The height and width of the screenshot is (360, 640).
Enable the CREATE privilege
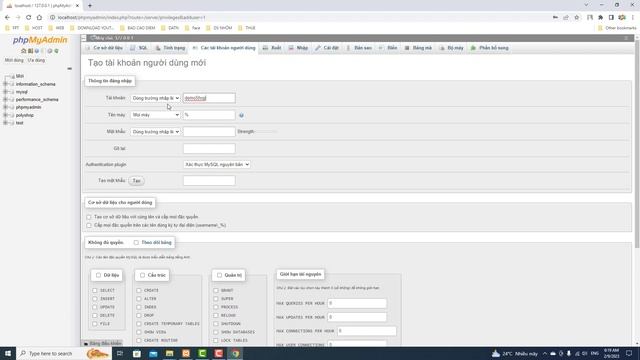pos(139,290)
